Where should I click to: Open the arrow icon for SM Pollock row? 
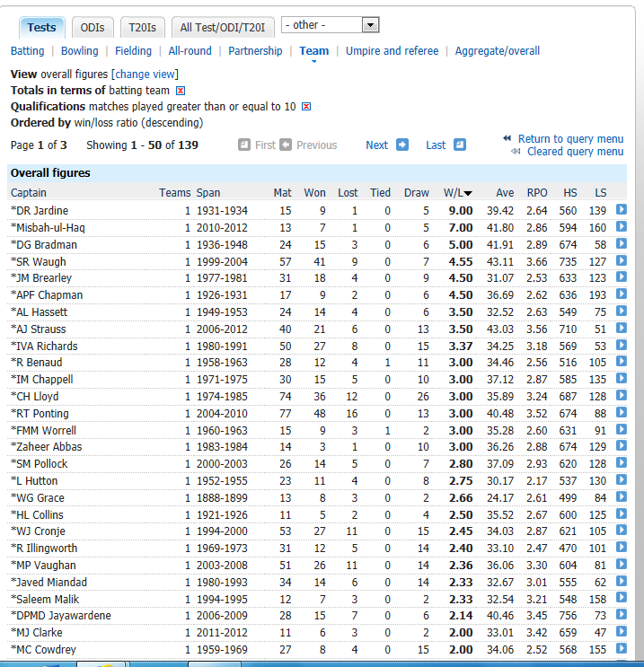[622, 462]
